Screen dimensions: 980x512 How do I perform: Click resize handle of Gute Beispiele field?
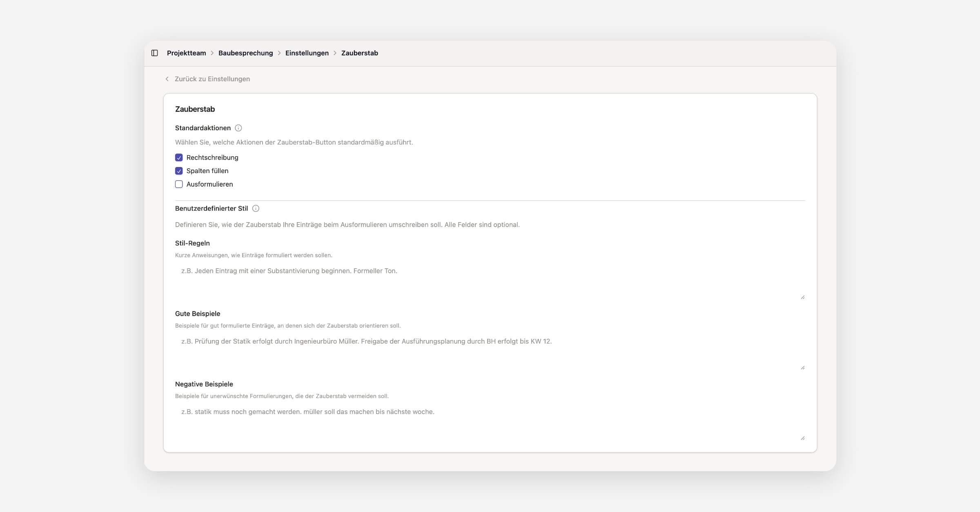802,367
